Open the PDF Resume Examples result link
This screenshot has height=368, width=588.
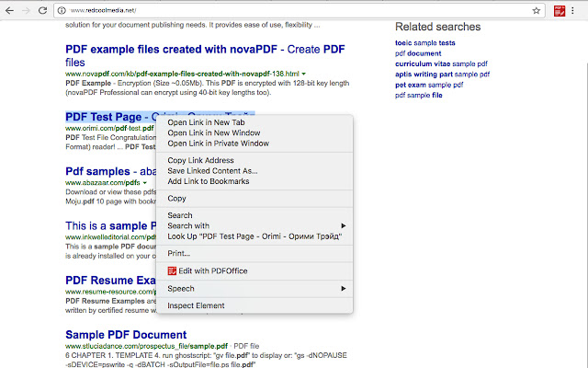(x=110, y=280)
